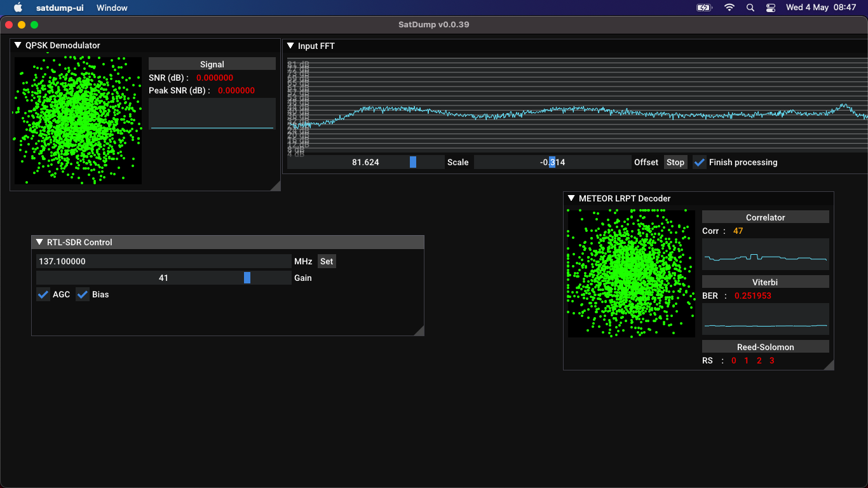Click the Correlator header
Viewport: 868px width, 488px height.
766,217
